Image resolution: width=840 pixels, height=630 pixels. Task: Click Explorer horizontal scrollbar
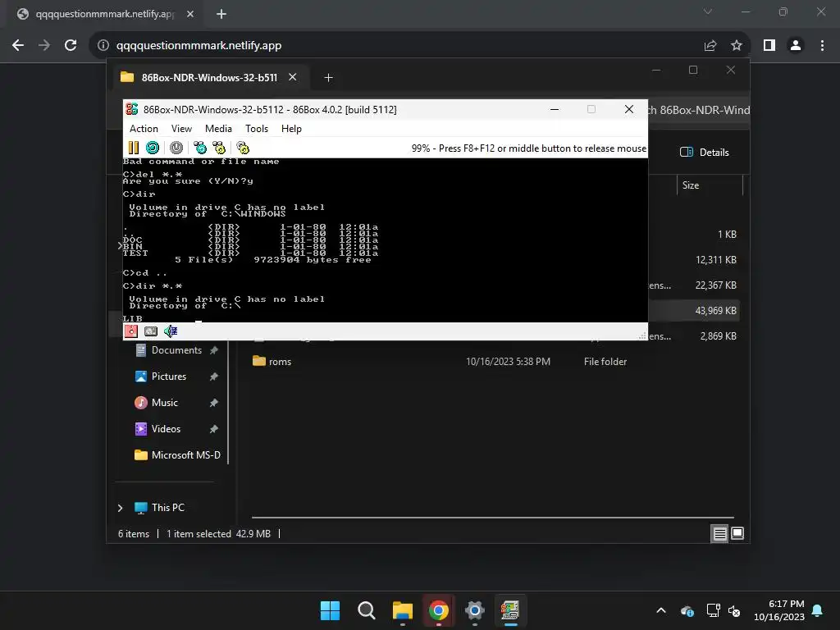(492, 518)
